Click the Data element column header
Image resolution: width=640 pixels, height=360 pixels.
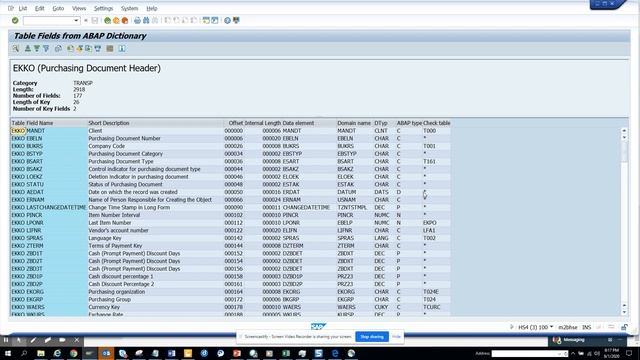[298, 123]
